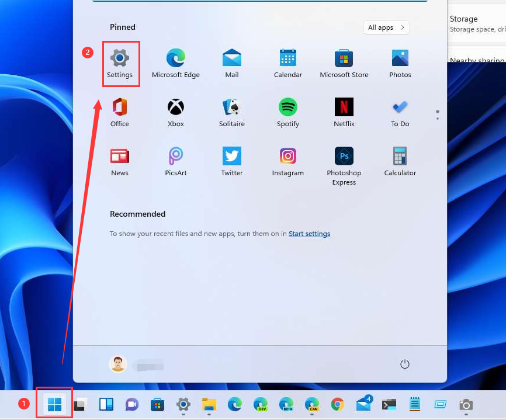Launch Microsoft Edge from pinned apps

point(175,64)
